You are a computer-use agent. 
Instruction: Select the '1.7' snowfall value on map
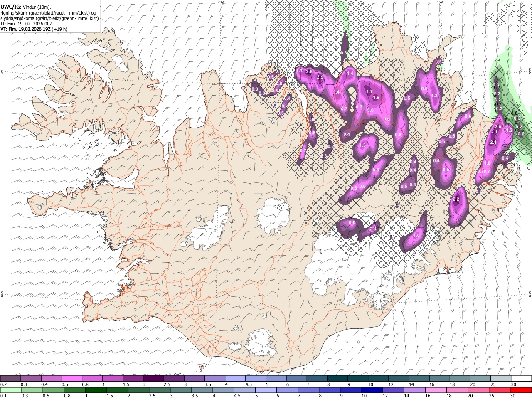point(369,91)
